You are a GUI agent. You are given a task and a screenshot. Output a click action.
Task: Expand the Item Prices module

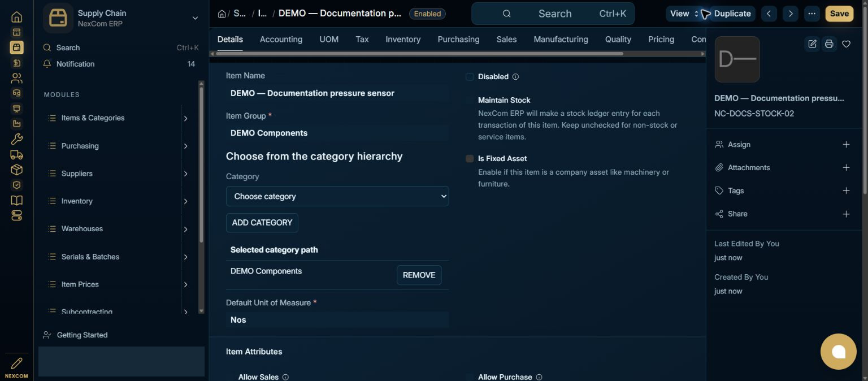[185, 284]
